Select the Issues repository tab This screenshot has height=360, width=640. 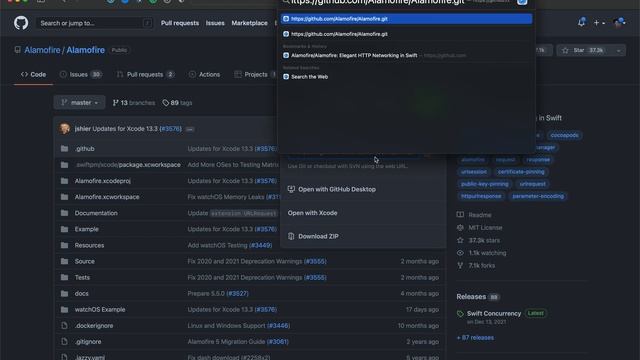tap(80, 74)
